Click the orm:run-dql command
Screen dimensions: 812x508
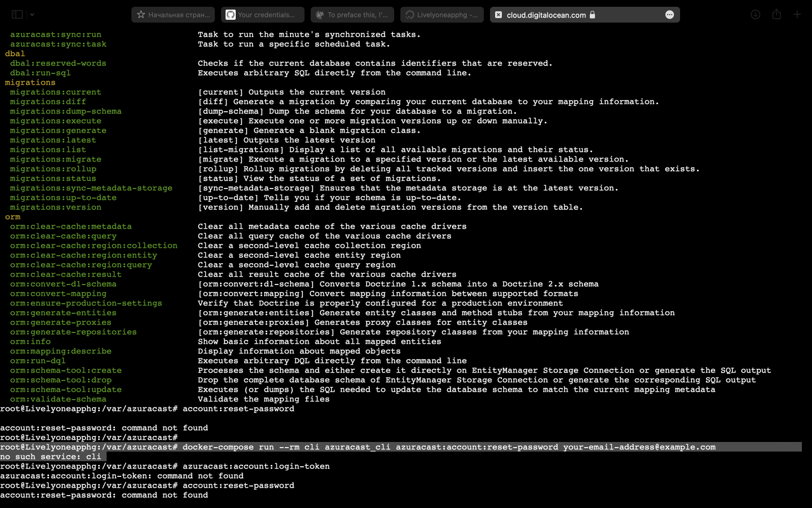point(38,361)
